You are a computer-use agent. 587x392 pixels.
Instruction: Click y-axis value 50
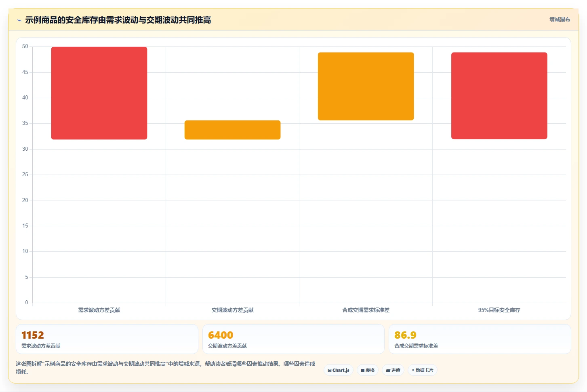(x=25, y=46)
